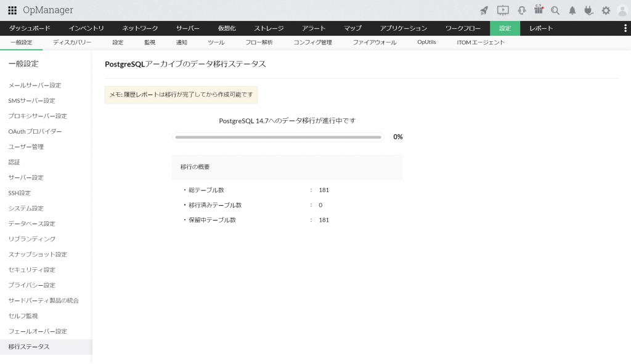Viewport: 631px width, 364px height.
Task: Open メールサーバー設定 in sidebar
Action: coord(35,85)
